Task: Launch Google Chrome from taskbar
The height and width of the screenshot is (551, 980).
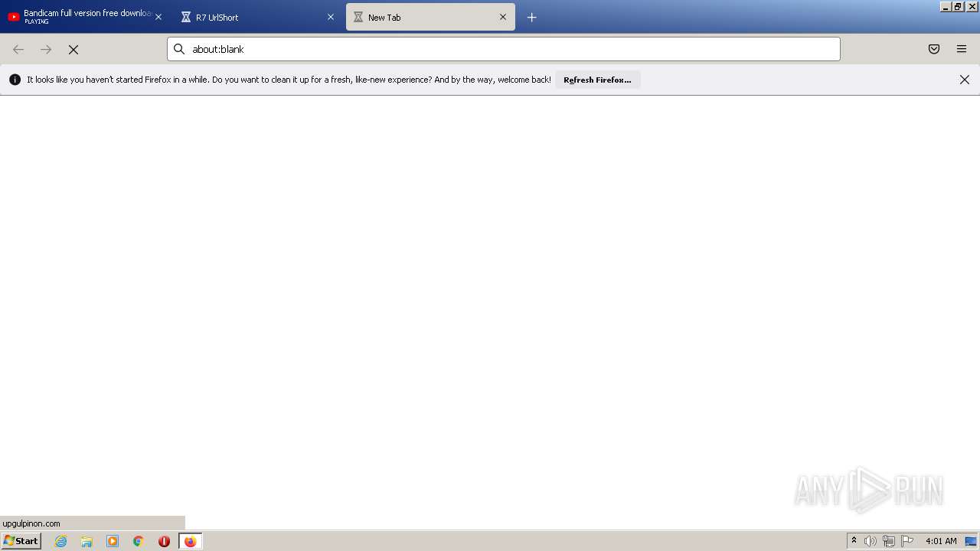Action: (139, 541)
